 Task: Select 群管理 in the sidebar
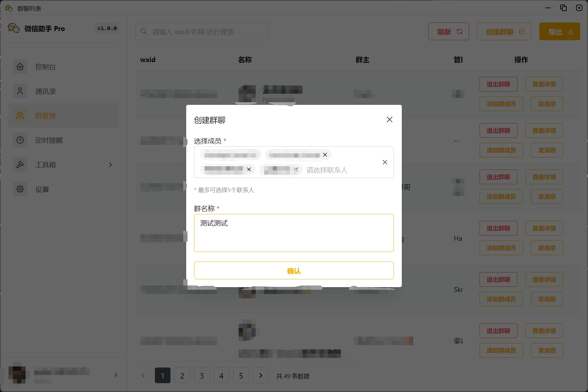point(45,116)
